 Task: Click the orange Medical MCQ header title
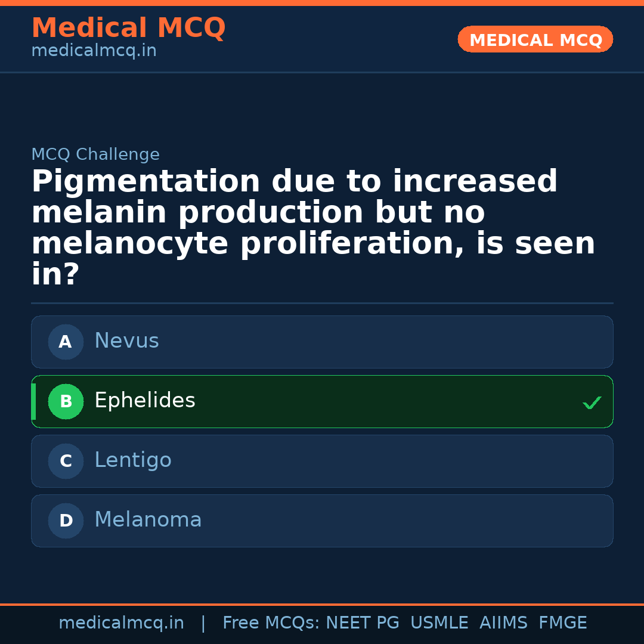pyautogui.click(x=128, y=28)
